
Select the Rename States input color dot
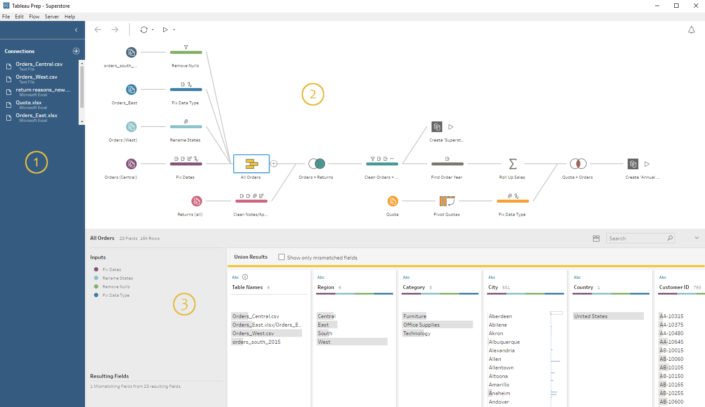click(x=96, y=278)
